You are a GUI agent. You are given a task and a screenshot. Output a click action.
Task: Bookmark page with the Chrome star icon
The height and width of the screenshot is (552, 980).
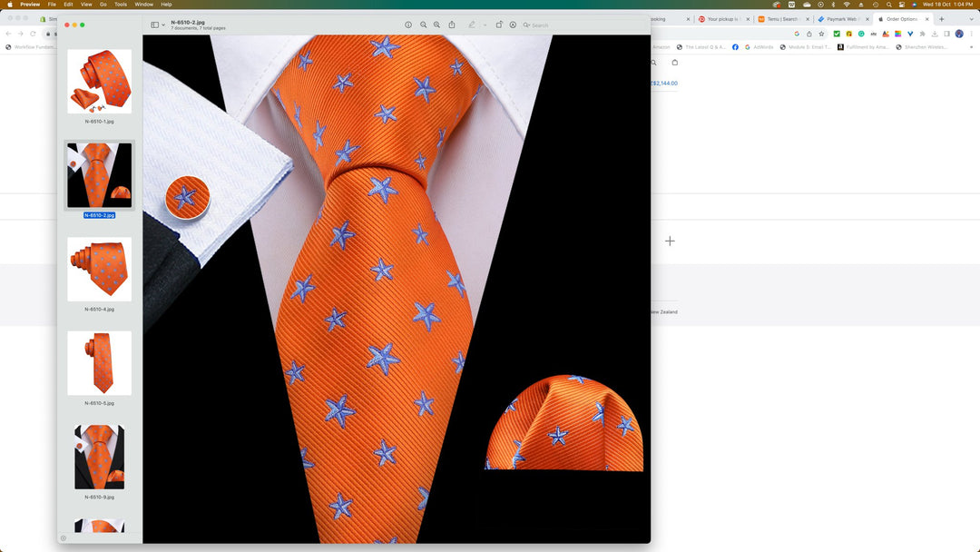point(821,34)
